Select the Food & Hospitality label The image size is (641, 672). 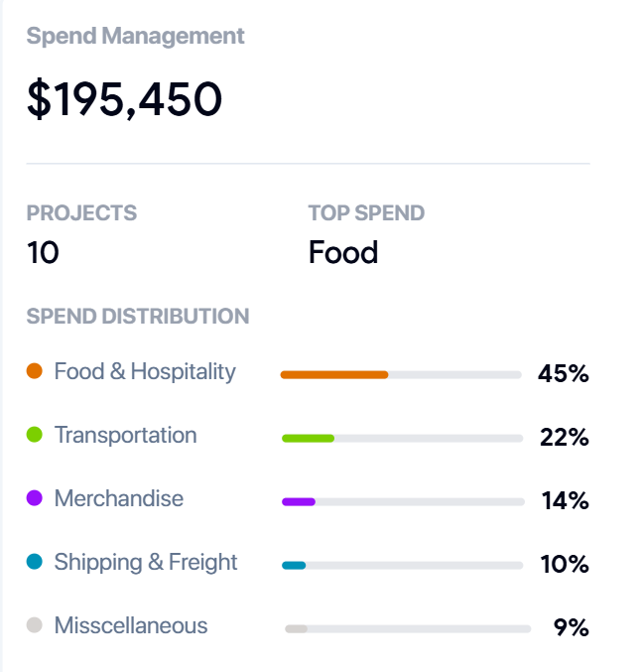coord(145,371)
